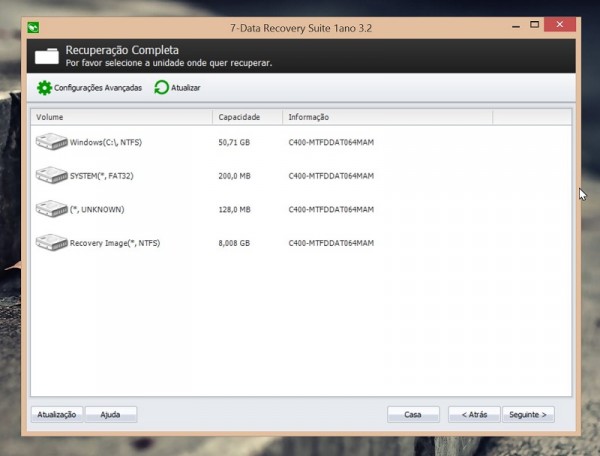Maximize the 7-Data Recovery window
The width and height of the screenshot is (600, 456).
click(x=534, y=25)
